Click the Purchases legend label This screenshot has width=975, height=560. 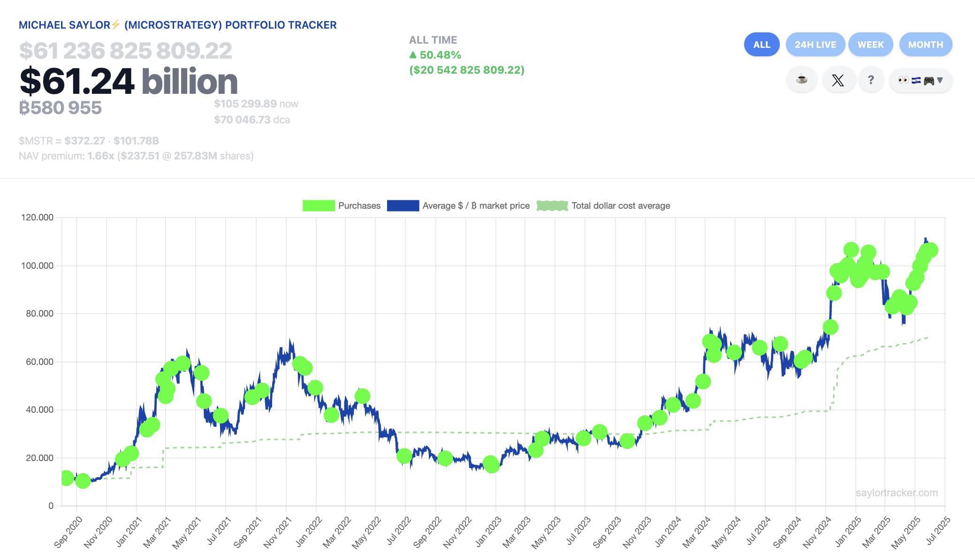pos(359,205)
